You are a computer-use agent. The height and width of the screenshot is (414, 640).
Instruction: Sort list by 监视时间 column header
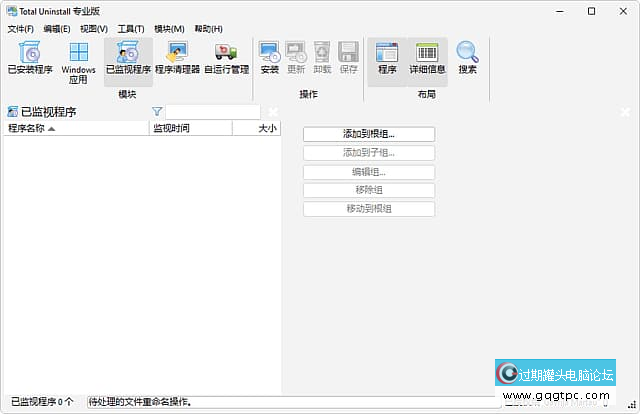click(190, 128)
